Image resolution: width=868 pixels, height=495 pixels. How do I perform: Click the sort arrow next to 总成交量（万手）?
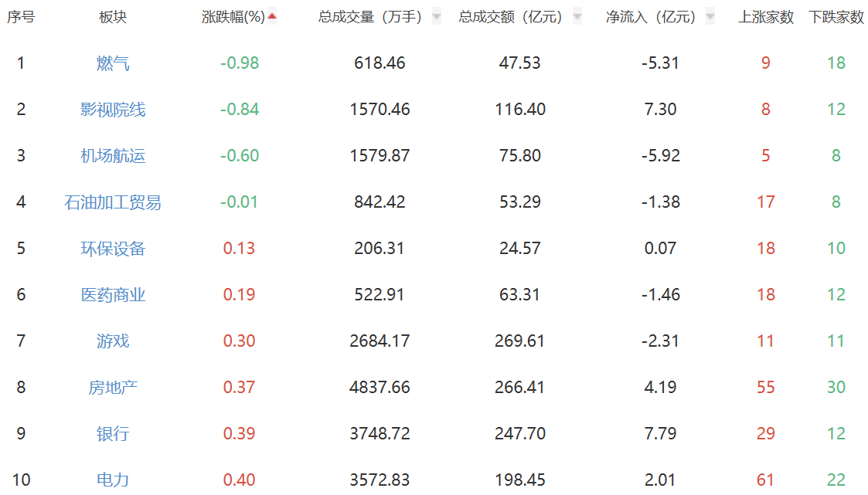point(437,17)
